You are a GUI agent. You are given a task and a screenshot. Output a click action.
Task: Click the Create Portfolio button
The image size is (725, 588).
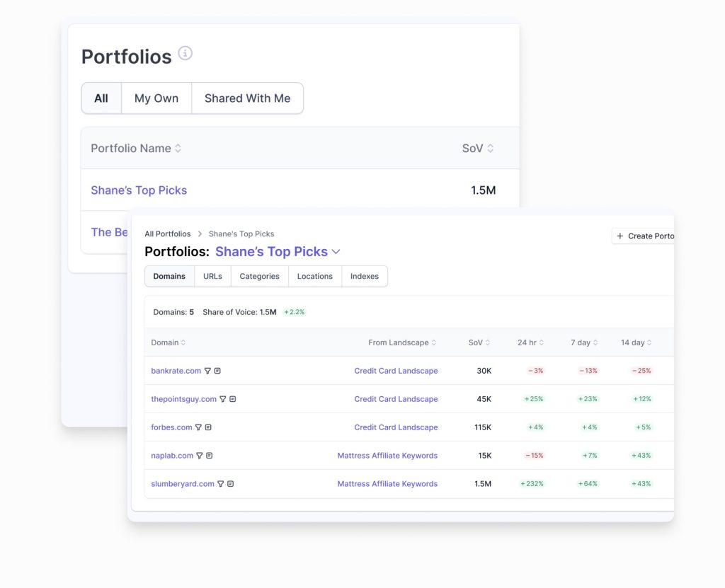[x=644, y=236]
